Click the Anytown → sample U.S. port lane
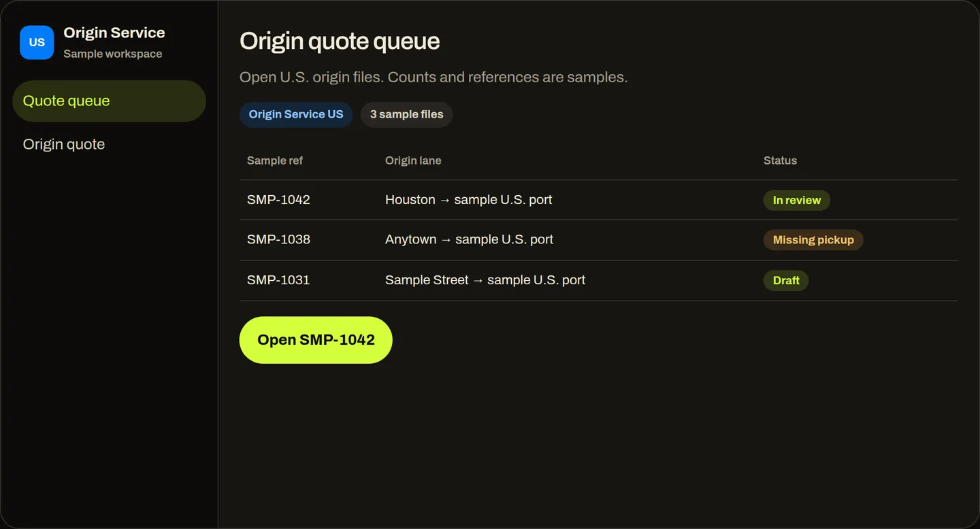The height and width of the screenshot is (529, 980). coord(470,239)
